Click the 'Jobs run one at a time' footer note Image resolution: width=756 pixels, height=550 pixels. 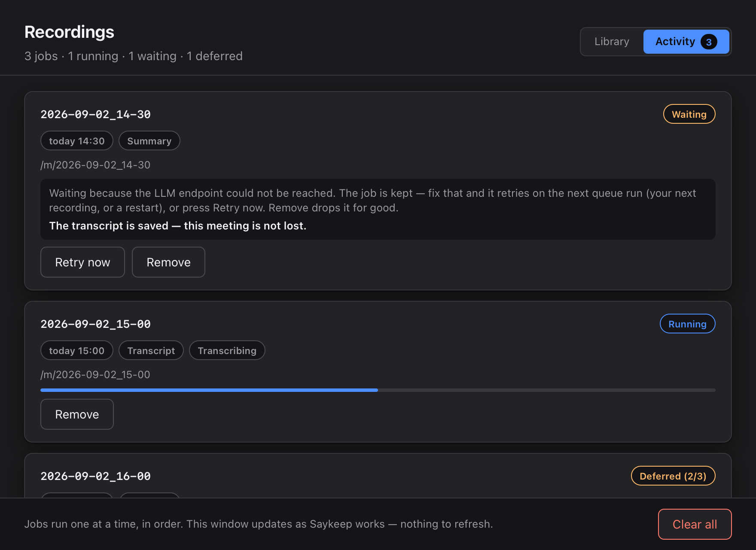pyautogui.click(x=259, y=524)
